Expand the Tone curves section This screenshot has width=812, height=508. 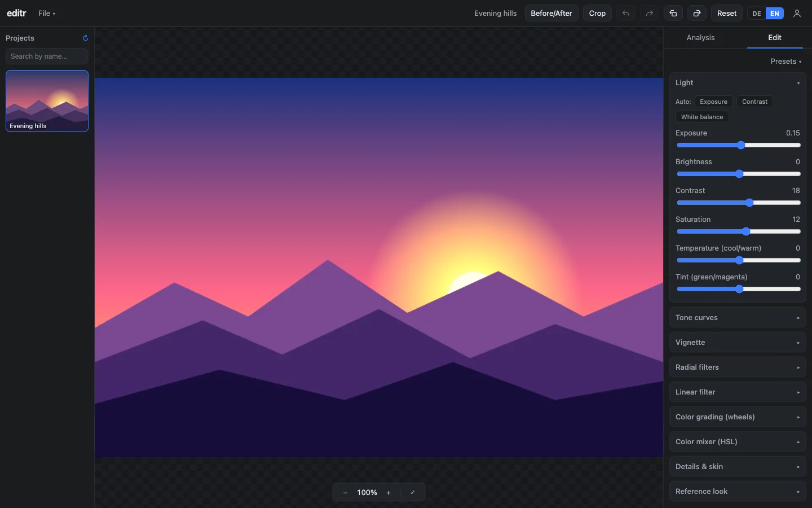(x=738, y=318)
